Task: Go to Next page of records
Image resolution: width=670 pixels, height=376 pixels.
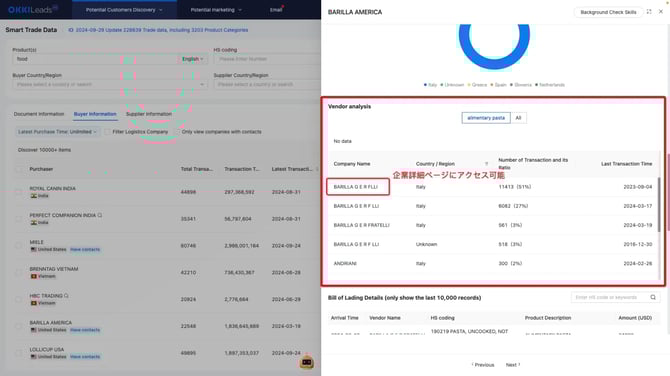Action: coord(513,365)
